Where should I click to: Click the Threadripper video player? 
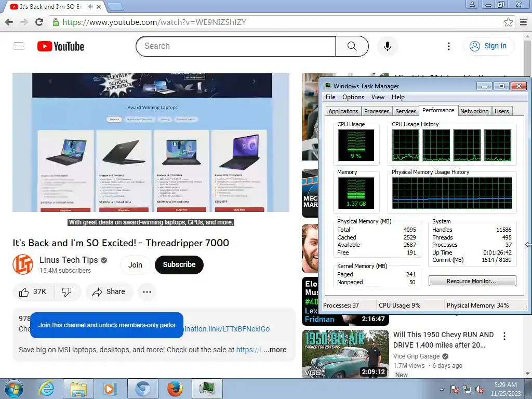pos(151,142)
